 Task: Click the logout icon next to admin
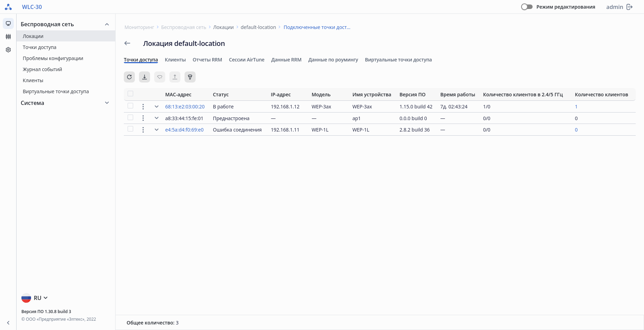pyautogui.click(x=630, y=7)
